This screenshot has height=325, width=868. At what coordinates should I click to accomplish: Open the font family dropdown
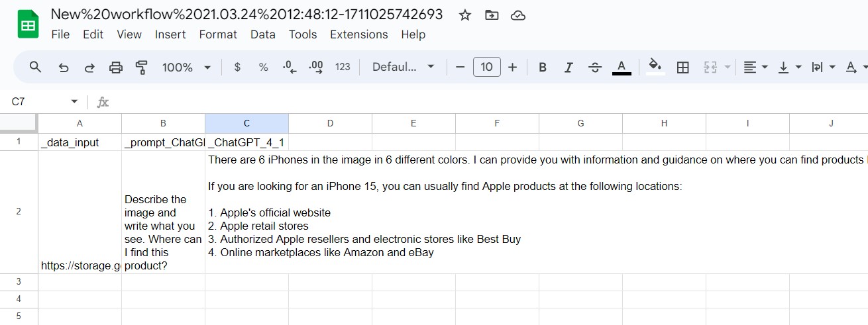pyautogui.click(x=403, y=67)
